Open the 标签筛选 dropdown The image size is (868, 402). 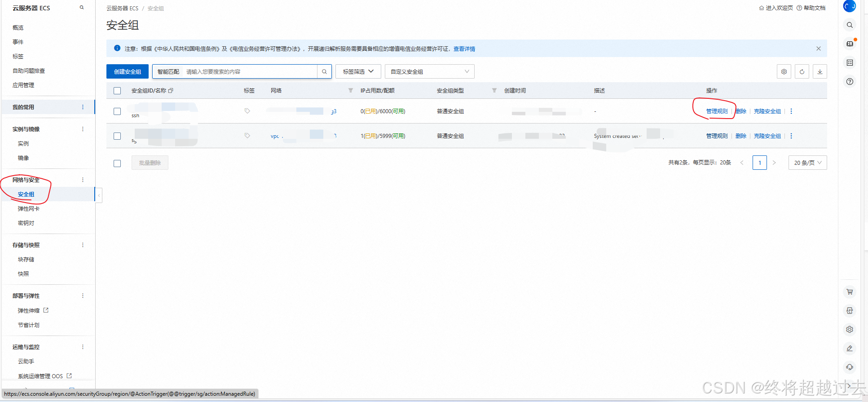358,72
